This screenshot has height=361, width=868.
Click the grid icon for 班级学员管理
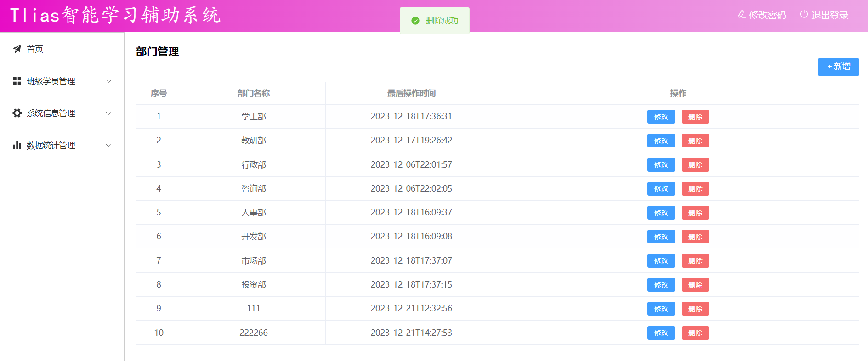tap(17, 81)
